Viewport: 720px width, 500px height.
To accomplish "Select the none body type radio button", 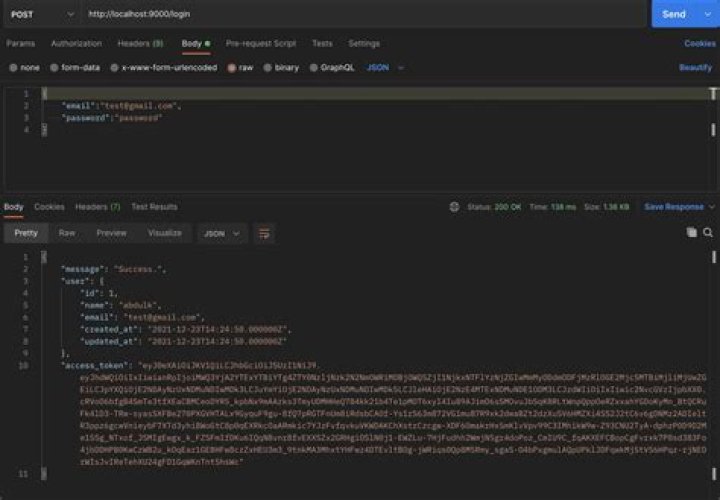I will tap(13, 68).
